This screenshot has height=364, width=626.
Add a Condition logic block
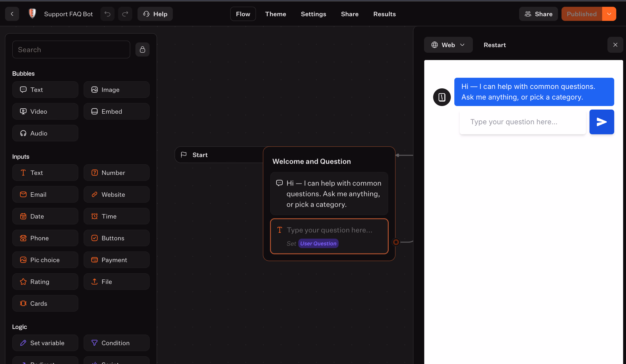click(x=117, y=343)
